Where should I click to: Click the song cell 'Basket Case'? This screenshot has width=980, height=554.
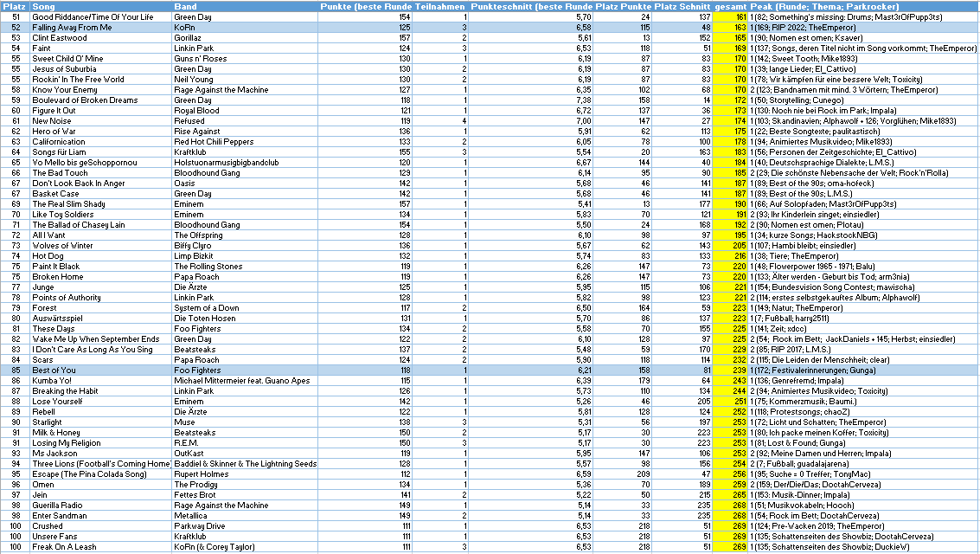pyautogui.click(x=100, y=194)
